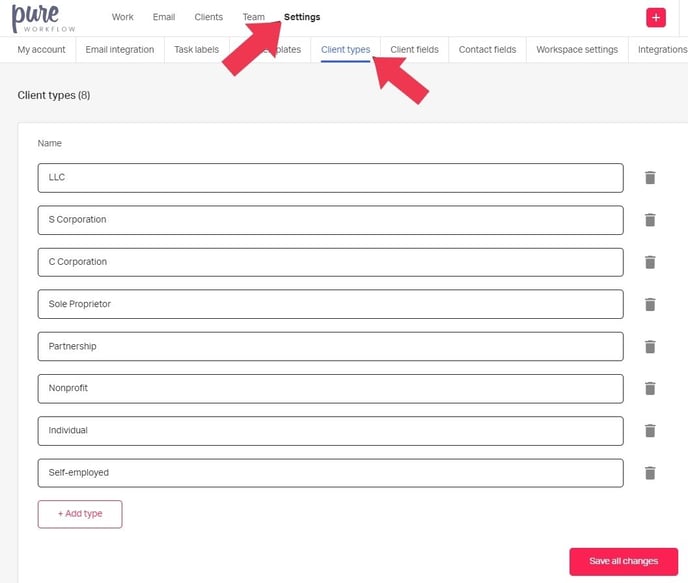Delete the Self-employed client type

tap(650, 473)
